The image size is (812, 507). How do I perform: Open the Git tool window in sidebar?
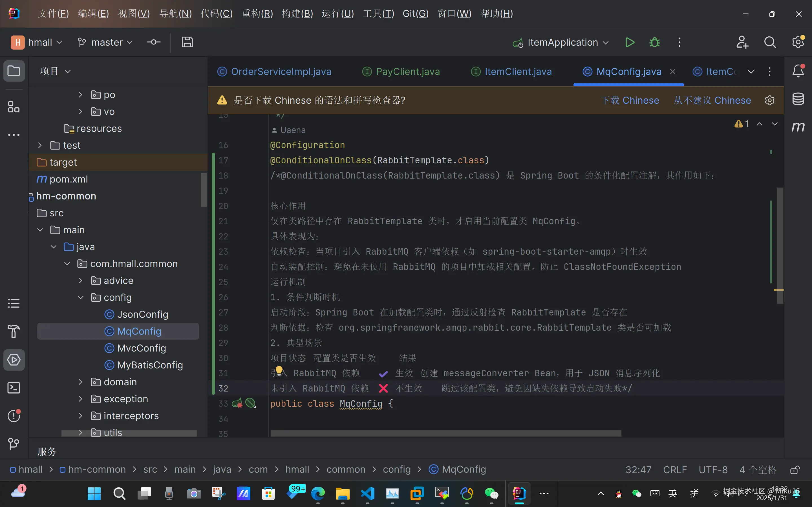tap(14, 444)
